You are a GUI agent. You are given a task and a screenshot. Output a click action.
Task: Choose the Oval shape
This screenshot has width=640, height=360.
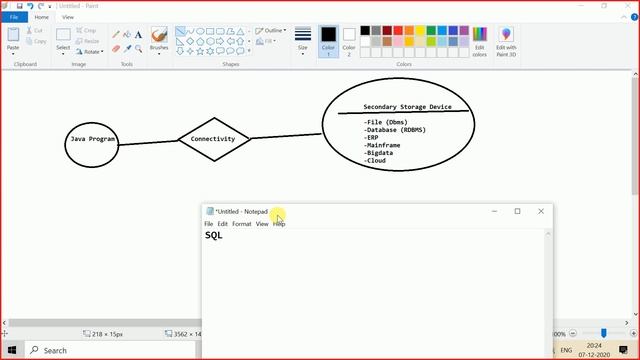click(200, 31)
